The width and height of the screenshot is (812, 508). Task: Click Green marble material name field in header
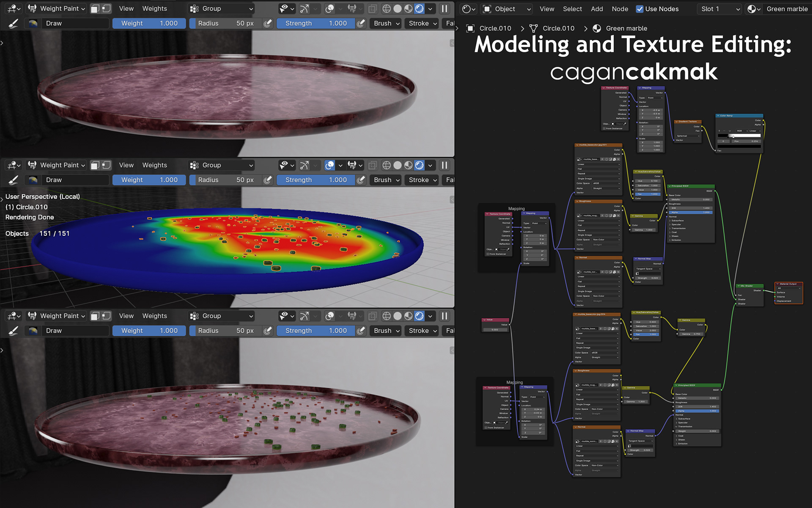[787, 9]
